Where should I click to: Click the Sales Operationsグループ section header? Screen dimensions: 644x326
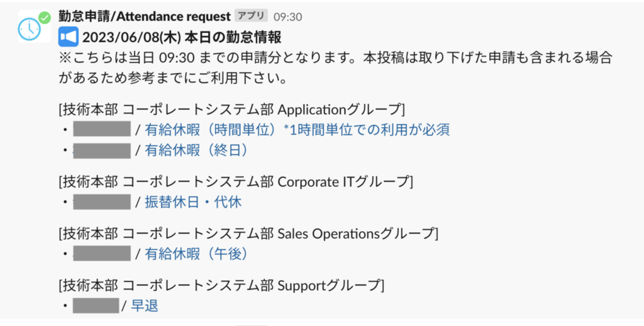[x=248, y=233]
